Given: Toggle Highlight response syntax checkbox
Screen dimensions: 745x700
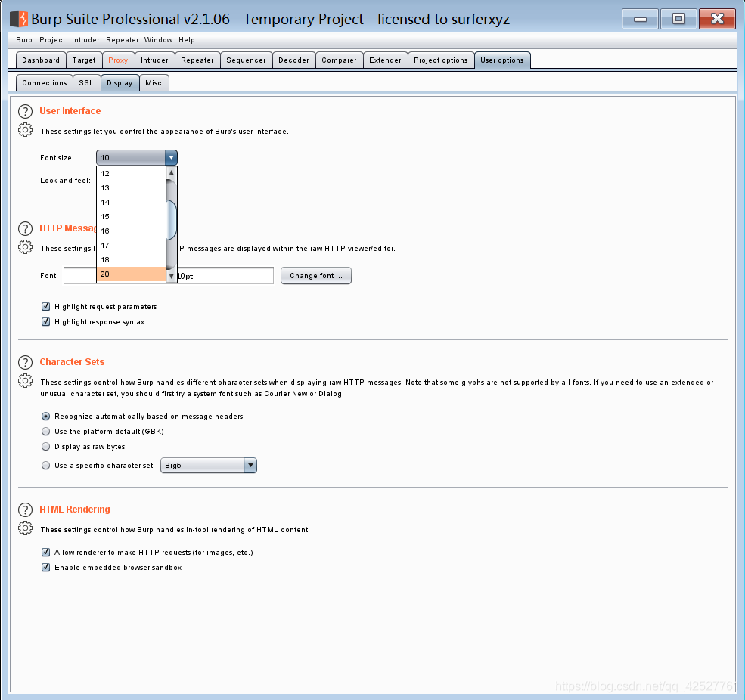Looking at the screenshot, I should click(46, 322).
